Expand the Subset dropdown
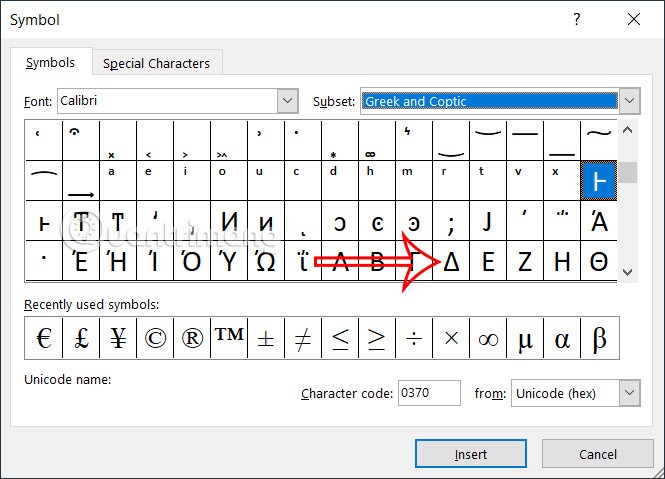This screenshot has height=479, width=665. pyautogui.click(x=629, y=101)
